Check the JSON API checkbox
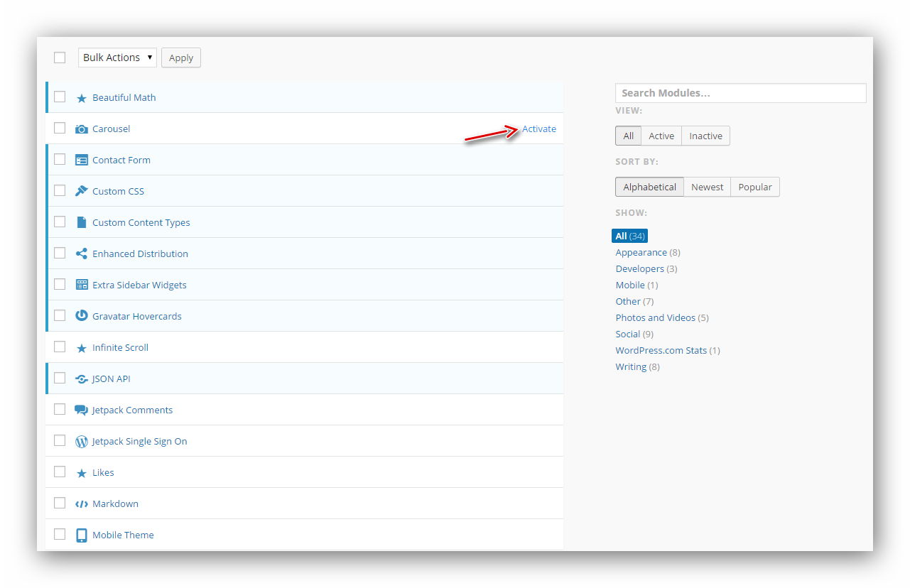Screen dimensions: 910x588 pos(60,378)
